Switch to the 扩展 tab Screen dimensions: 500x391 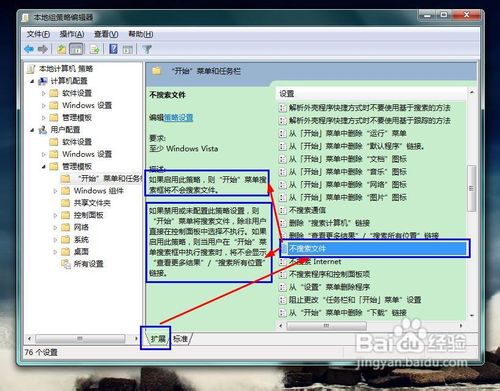click(x=158, y=339)
